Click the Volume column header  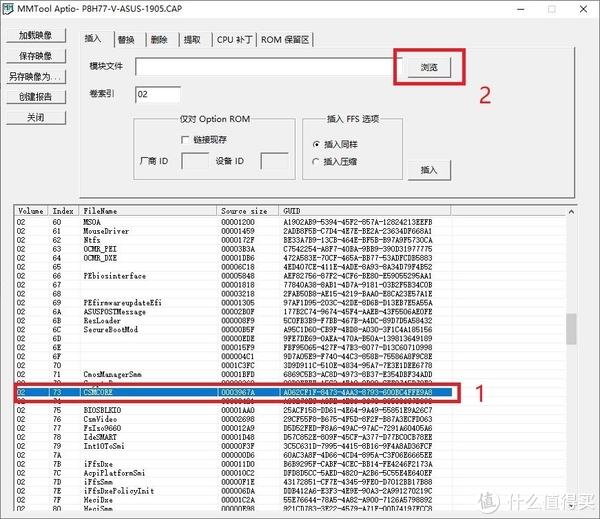(x=31, y=211)
